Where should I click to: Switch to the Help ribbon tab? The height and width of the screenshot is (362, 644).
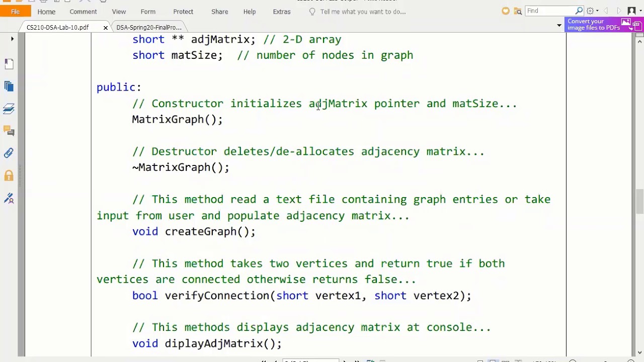tap(250, 12)
